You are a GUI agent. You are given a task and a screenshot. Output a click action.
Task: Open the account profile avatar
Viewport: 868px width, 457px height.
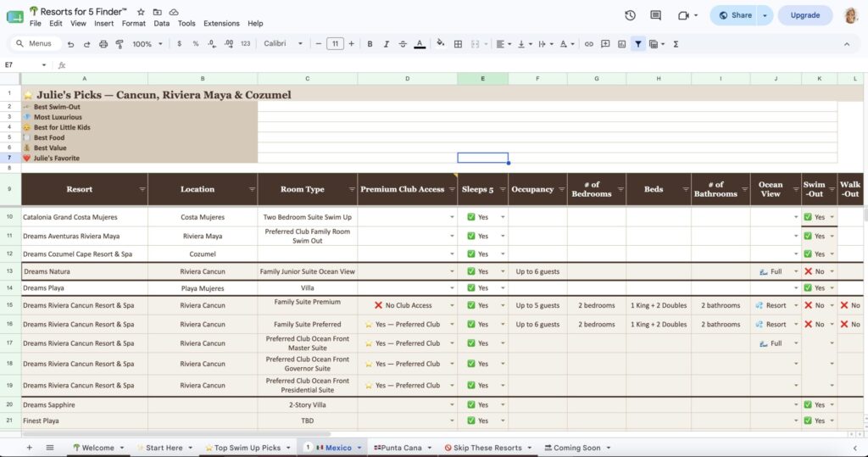(851, 15)
